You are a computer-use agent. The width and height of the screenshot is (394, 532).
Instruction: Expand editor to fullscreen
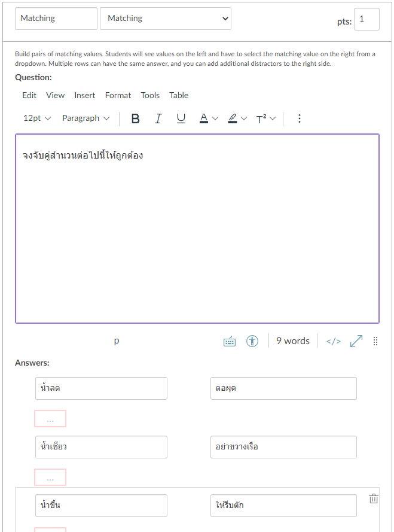point(356,341)
